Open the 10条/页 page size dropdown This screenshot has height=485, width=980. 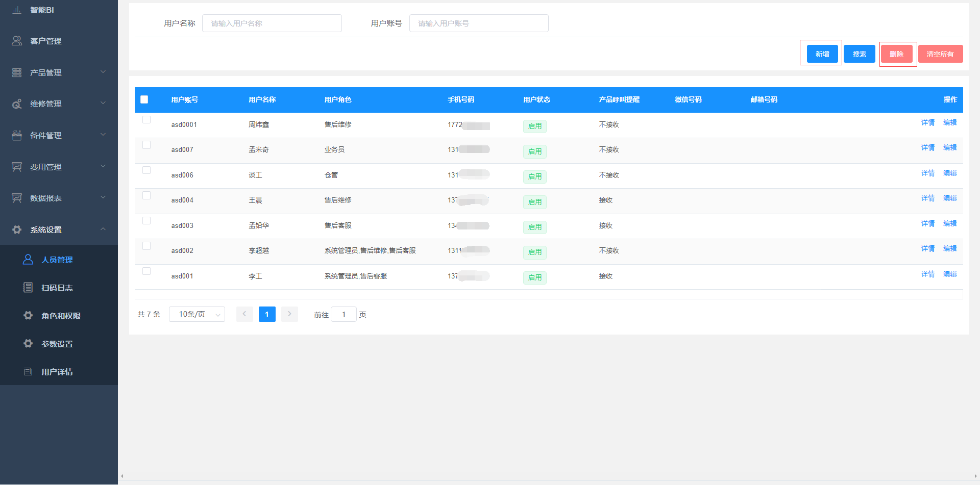197,314
